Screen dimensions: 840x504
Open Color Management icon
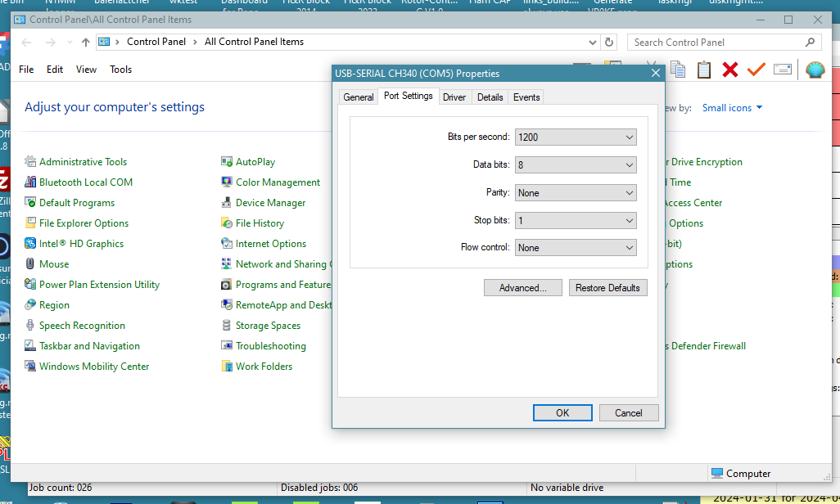tap(227, 182)
